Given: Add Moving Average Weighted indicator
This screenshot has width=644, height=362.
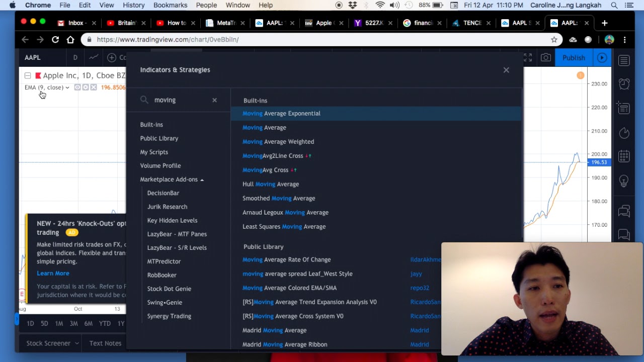Looking at the screenshot, I should [376, 142].
